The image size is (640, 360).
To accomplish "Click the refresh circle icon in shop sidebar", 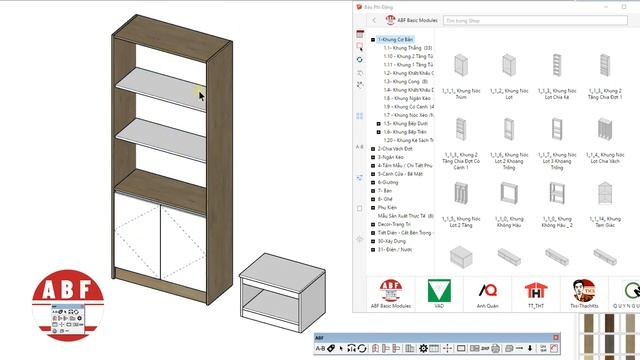I will 360,60.
